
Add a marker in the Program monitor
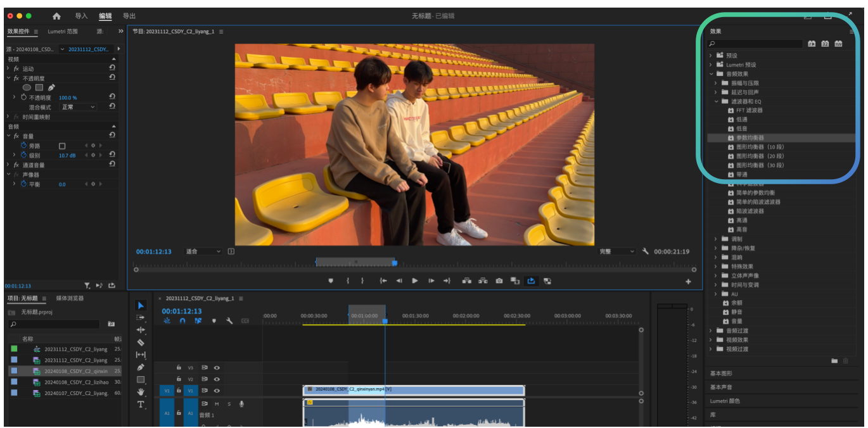(x=331, y=281)
